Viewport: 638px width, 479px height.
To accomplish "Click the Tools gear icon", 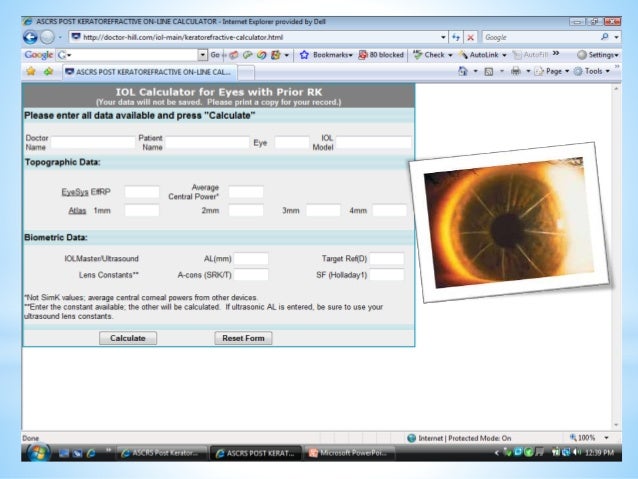I will [x=578, y=72].
